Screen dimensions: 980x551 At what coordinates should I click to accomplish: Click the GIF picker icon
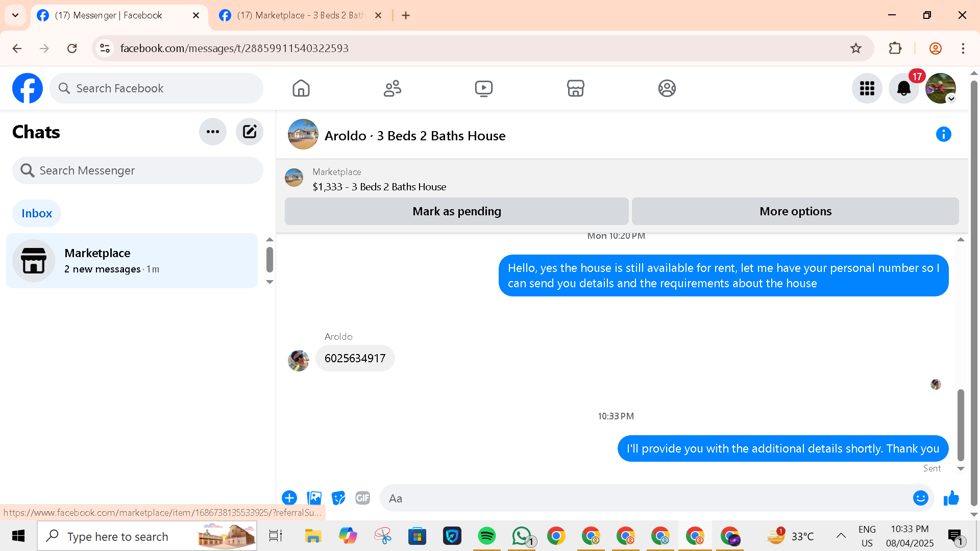(x=362, y=498)
